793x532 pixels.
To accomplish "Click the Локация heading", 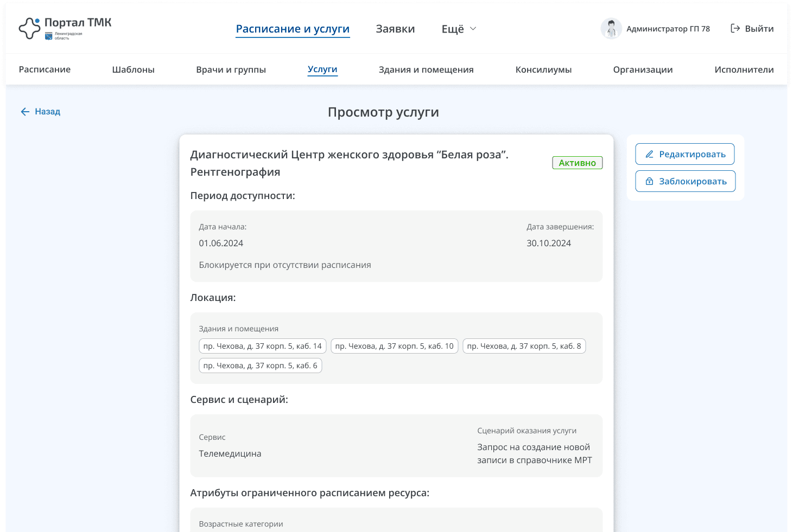I will 213,298.
